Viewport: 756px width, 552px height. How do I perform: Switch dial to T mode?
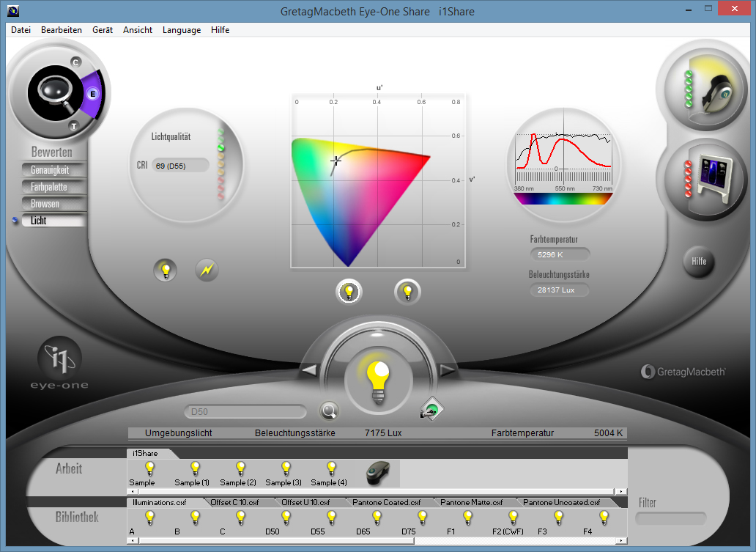(73, 126)
